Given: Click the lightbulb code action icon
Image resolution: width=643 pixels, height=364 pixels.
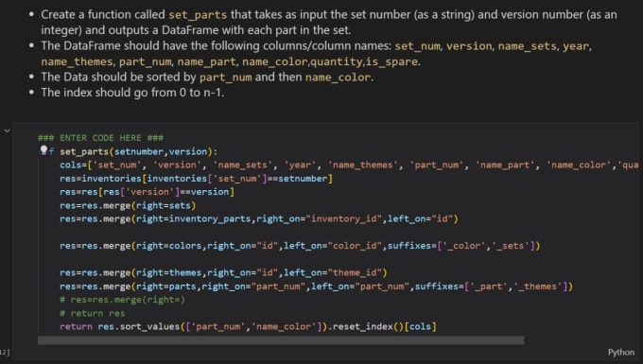Looking at the screenshot, I should click(x=43, y=150).
